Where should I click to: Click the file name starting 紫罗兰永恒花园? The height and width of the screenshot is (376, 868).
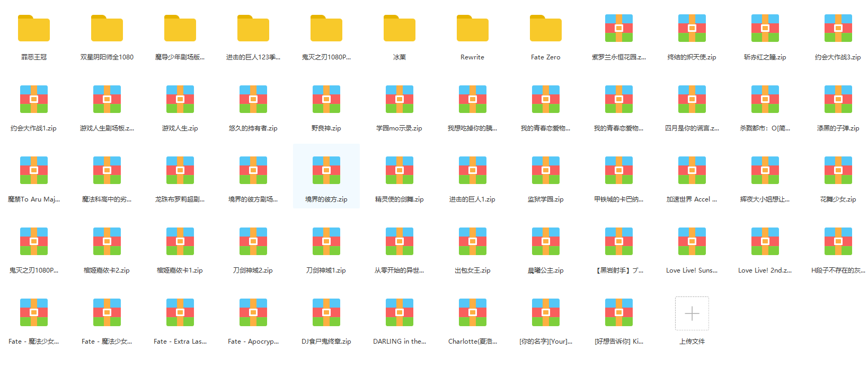click(x=619, y=57)
